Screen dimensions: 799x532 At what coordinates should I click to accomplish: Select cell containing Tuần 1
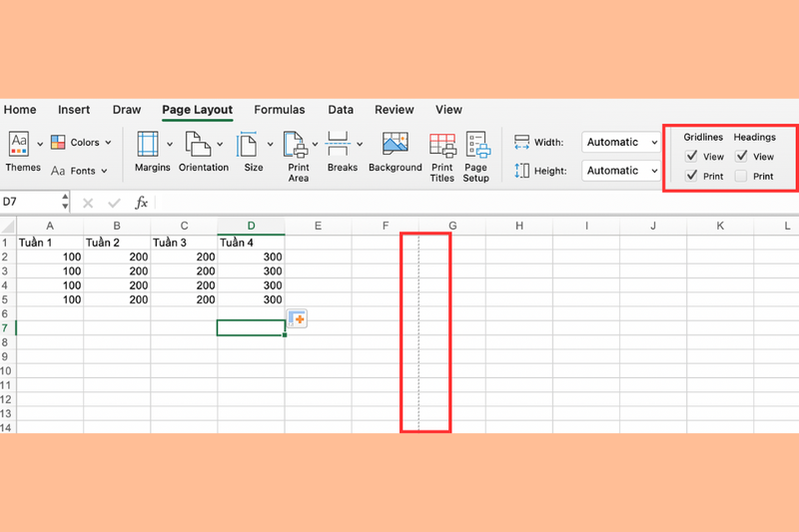[50, 243]
